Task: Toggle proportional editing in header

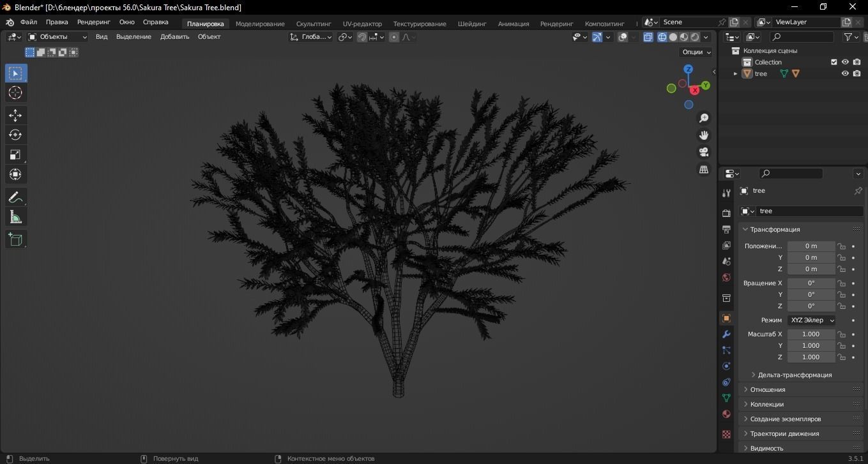Action: (x=394, y=37)
